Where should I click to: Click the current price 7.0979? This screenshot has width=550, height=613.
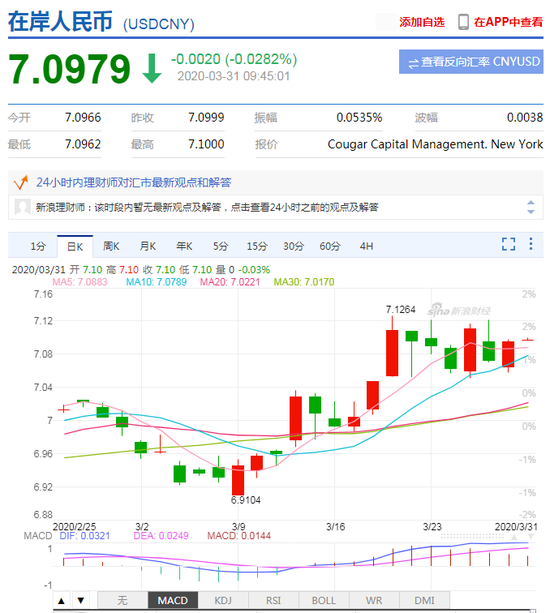point(69,69)
